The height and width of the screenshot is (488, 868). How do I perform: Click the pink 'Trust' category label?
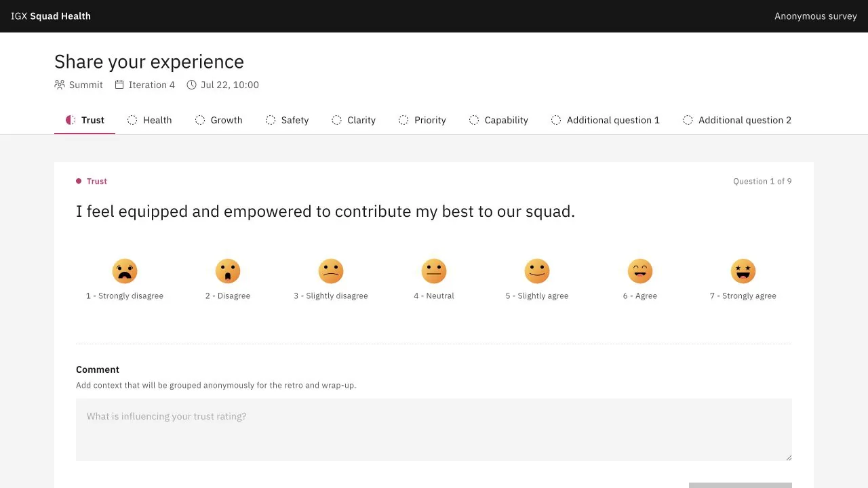pyautogui.click(x=97, y=181)
